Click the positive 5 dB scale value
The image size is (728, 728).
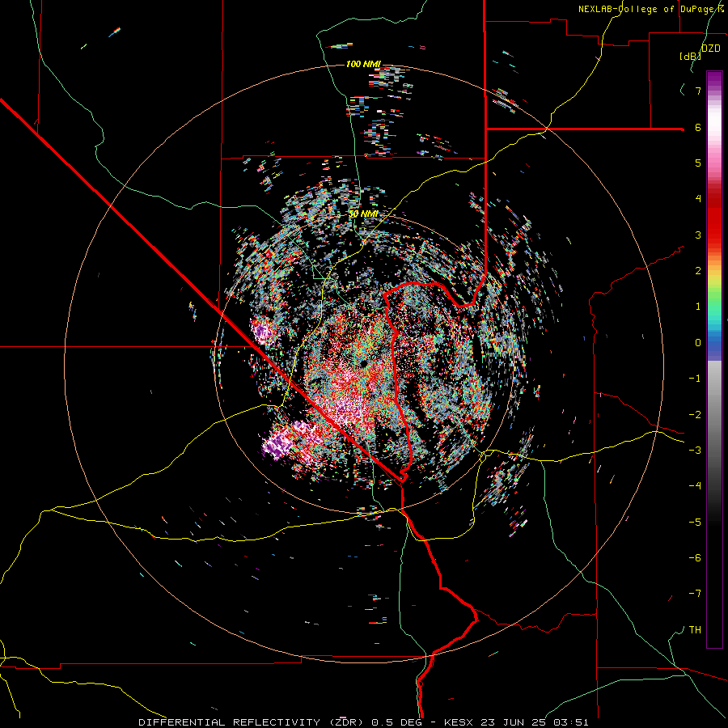pyautogui.click(x=698, y=163)
